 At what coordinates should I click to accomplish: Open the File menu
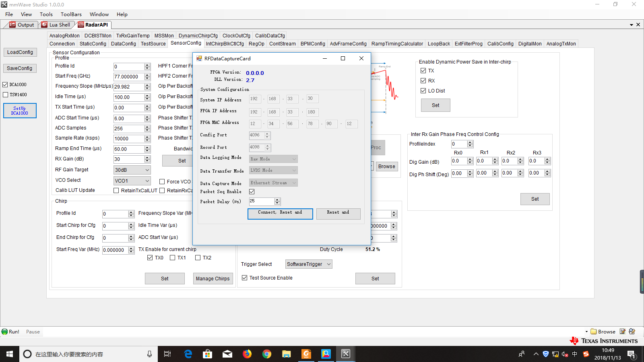click(9, 14)
